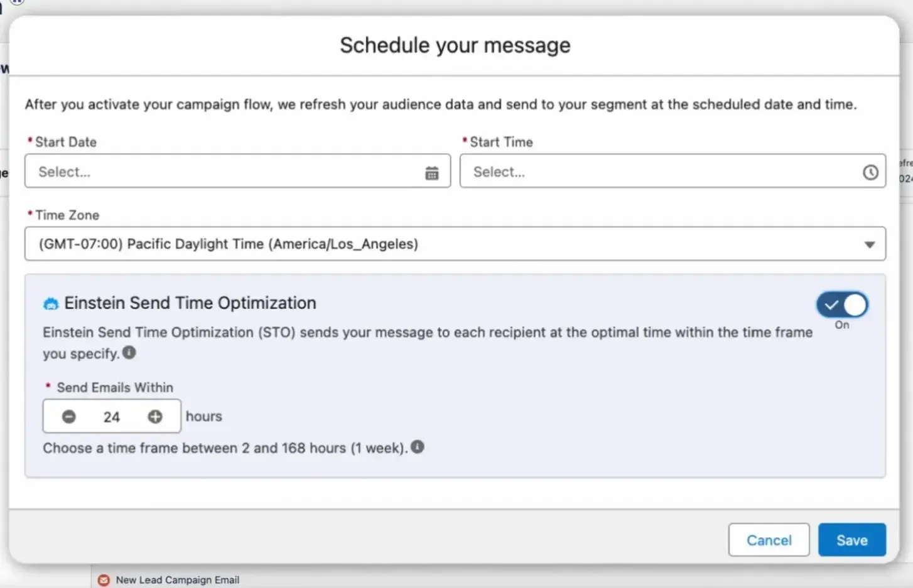Image resolution: width=913 pixels, height=588 pixels.
Task: Click the 24 hours value field
Action: (x=112, y=417)
